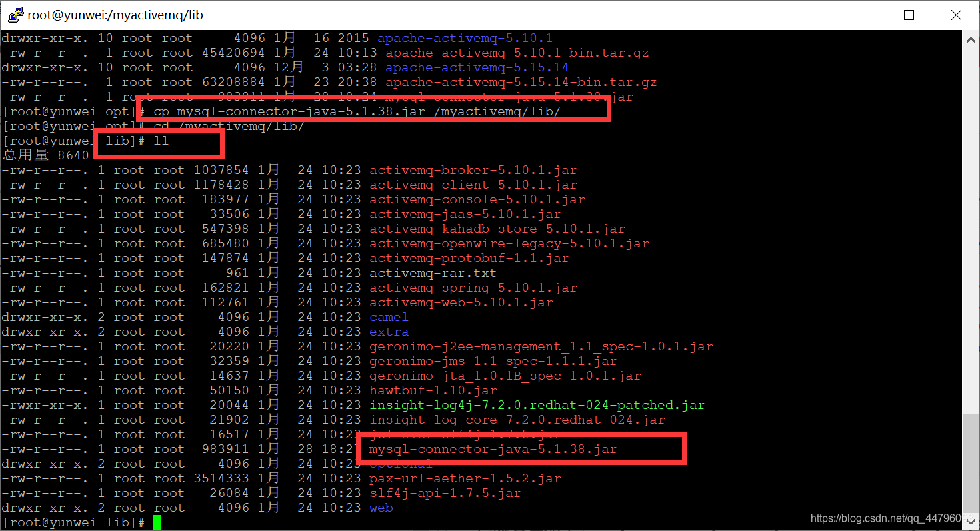Click file size 3514333 of pax-url-aether
980x531 pixels.
[x=221, y=478]
